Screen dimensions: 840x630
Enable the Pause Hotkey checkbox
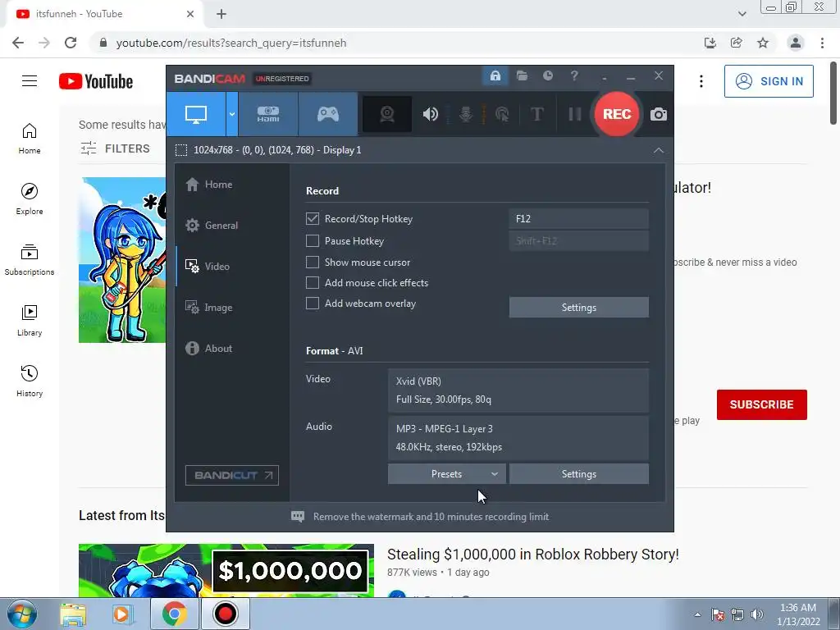pyautogui.click(x=313, y=241)
